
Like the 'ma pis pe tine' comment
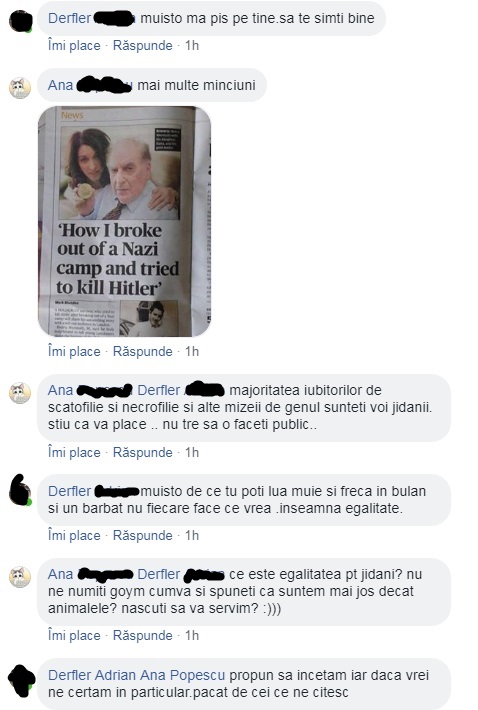74,45
